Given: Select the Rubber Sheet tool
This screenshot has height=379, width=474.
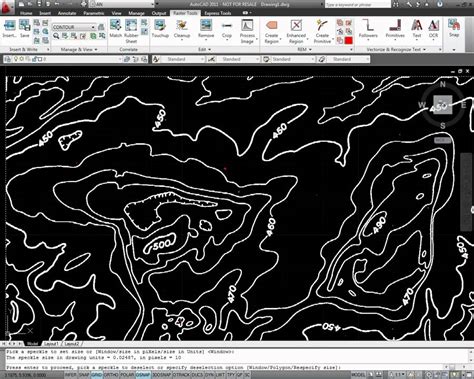Looking at the screenshot, I should tap(131, 31).
